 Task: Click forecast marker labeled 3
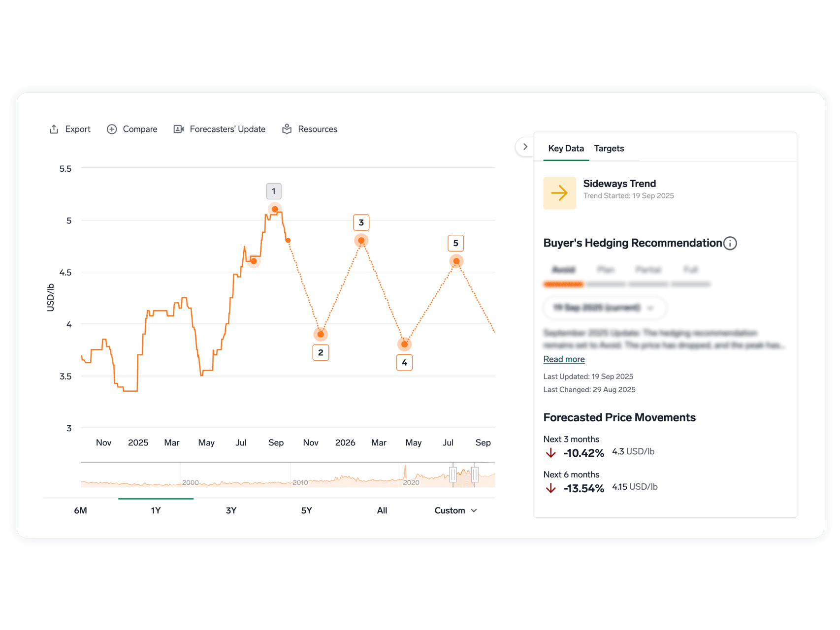pos(361,222)
